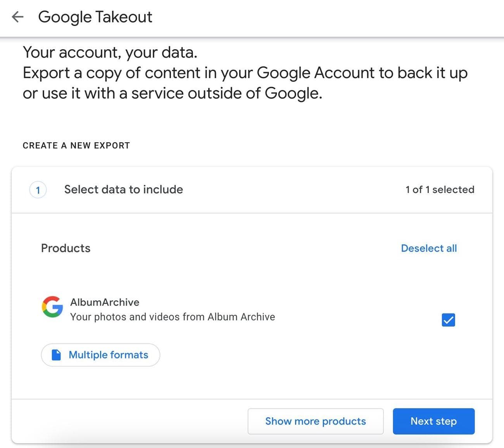Click the file icon inside the Multiple formats chip
This screenshot has height=448, width=504.
57,355
